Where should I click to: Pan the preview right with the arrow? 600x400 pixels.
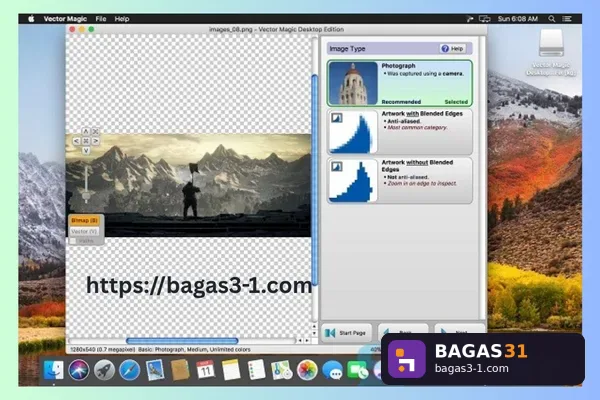coord(96,141)
